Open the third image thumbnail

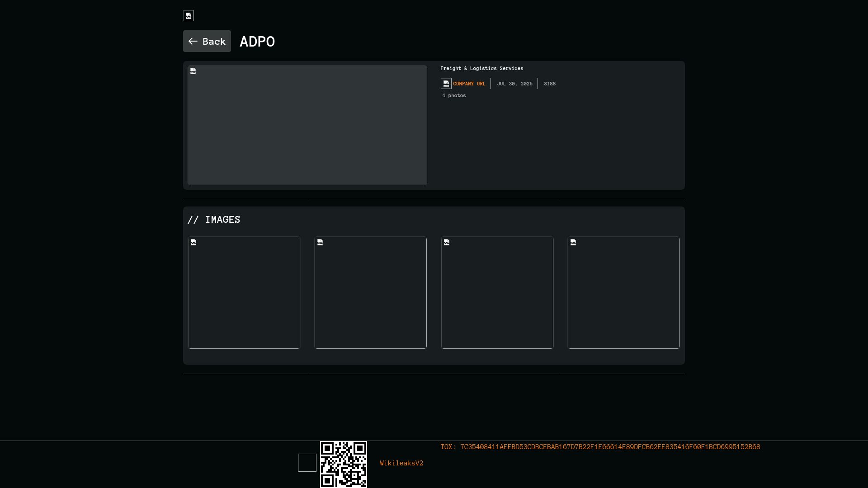pos(497,293)
